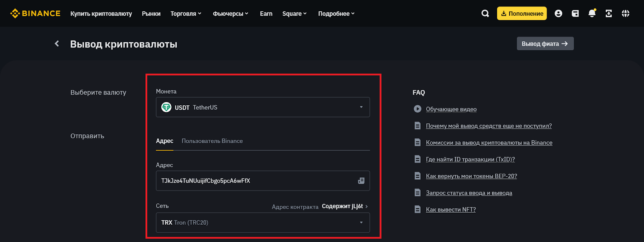
Task: Open the user profile icon
Action: click(558, 14)
